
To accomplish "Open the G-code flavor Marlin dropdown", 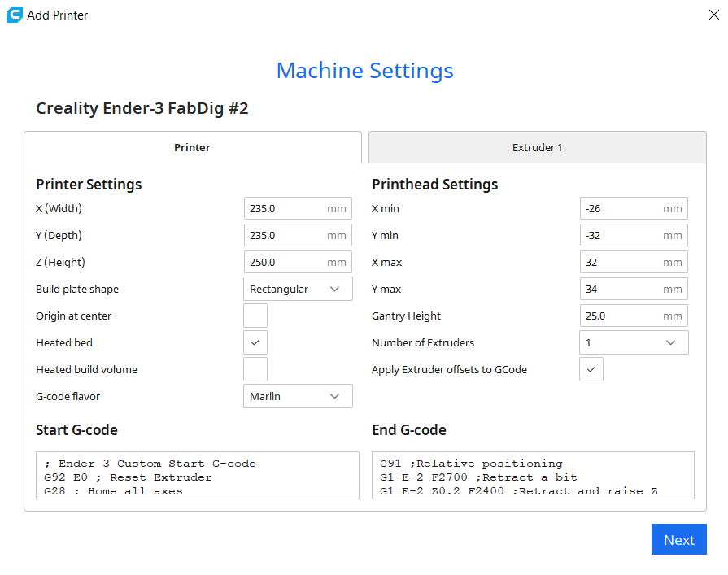I will pyautogui.click(x=298, y=396).
